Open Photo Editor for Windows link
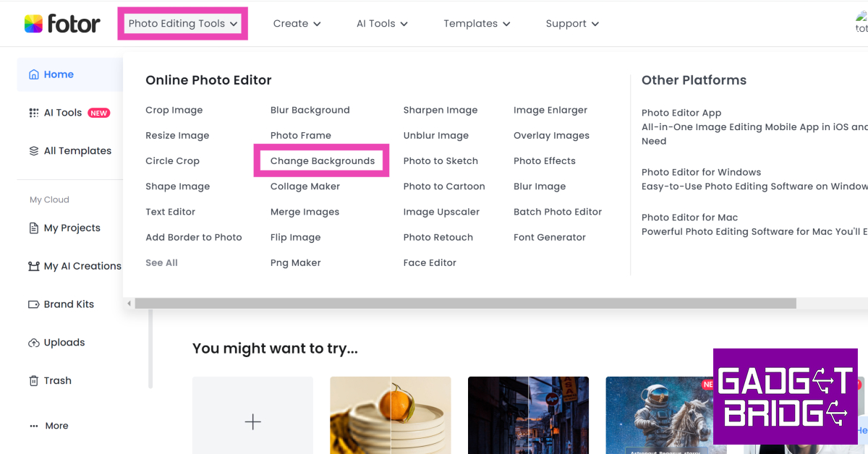The image size is (868, 454). [x=701, y=173]
